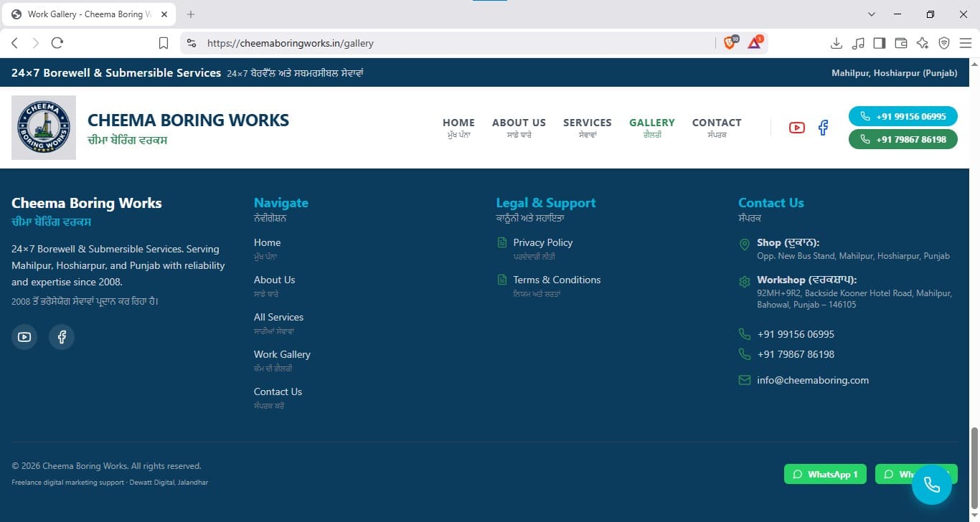Click the © 2026 Cheema Boring Works text
980x522 pixels.
(x=106, y=466)
